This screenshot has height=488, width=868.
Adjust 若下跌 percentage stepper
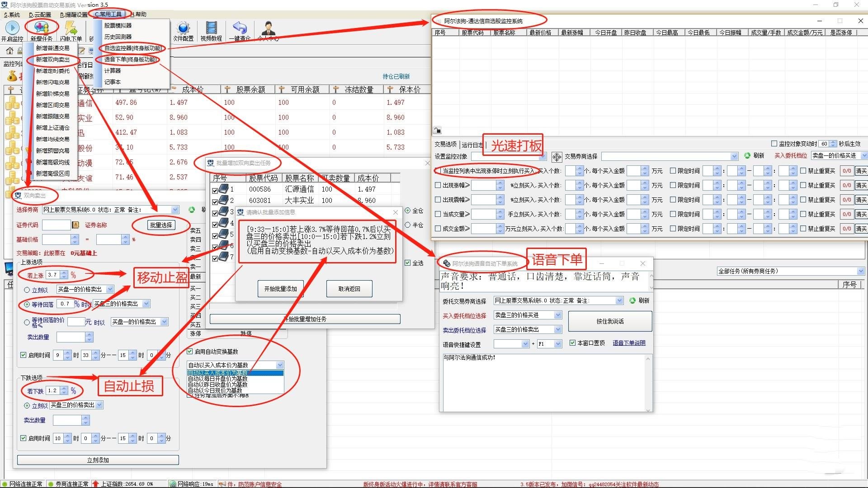tap(64, 390)
